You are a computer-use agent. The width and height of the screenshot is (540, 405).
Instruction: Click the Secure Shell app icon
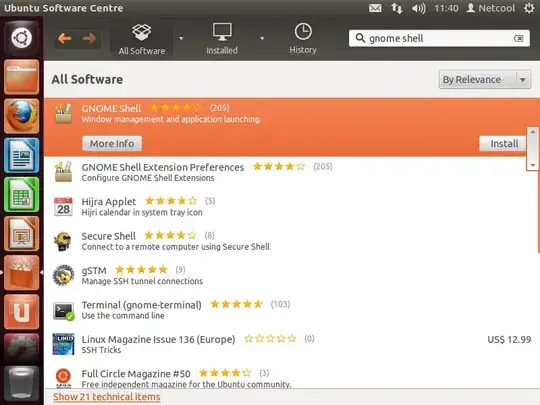pos(63,241)
